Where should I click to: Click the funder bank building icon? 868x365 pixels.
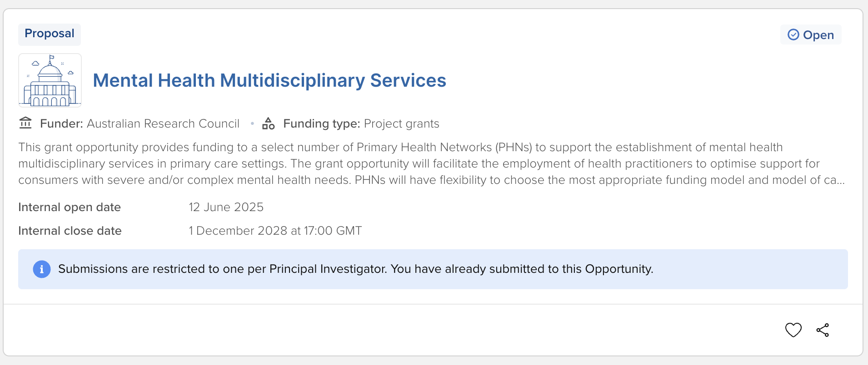25,123
